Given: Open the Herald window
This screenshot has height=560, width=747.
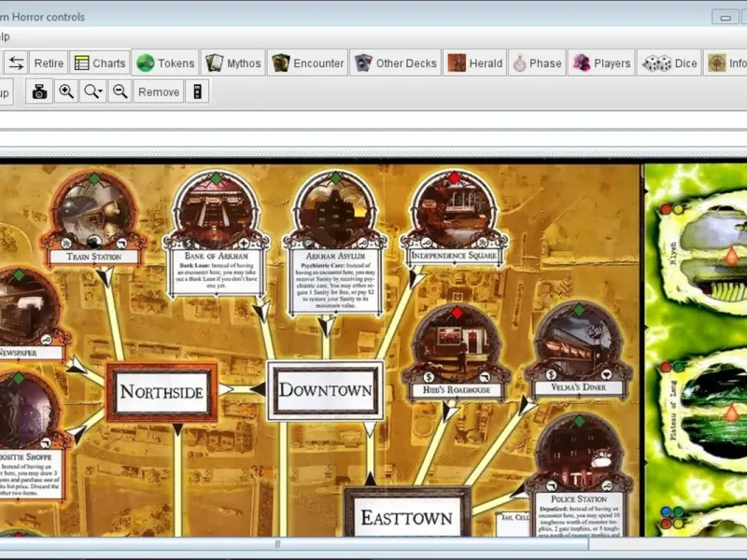Looking at the screenshot, I should pos(475,63).
